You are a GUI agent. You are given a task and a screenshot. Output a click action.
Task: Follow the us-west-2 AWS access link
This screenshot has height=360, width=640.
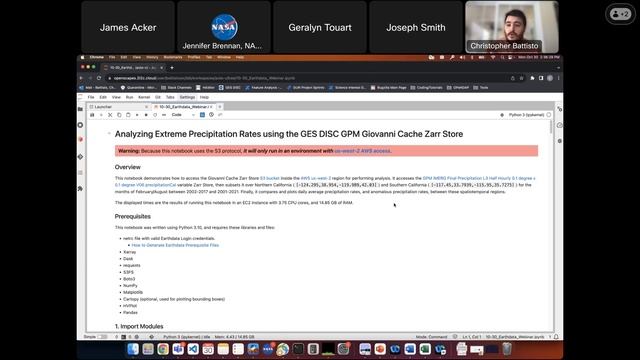point(362,151)
